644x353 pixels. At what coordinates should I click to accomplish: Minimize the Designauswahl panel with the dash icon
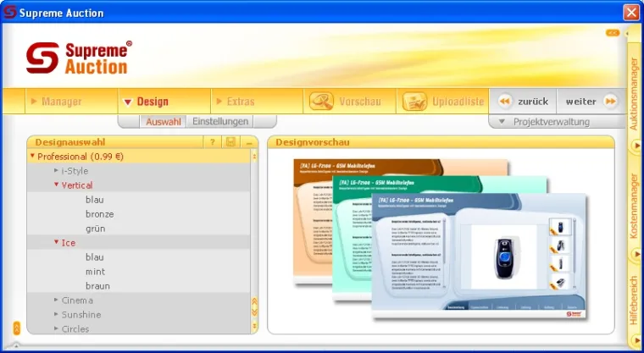[249, 142]
